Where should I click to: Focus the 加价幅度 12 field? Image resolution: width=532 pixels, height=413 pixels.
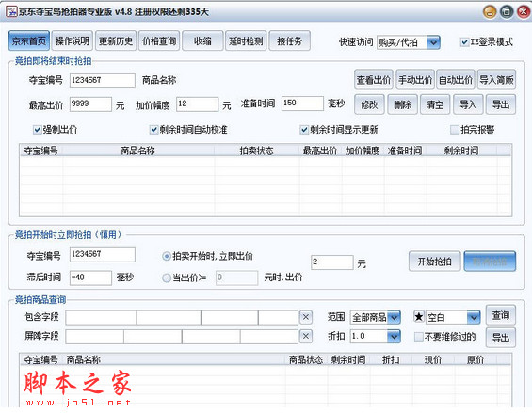coord(197,103)
